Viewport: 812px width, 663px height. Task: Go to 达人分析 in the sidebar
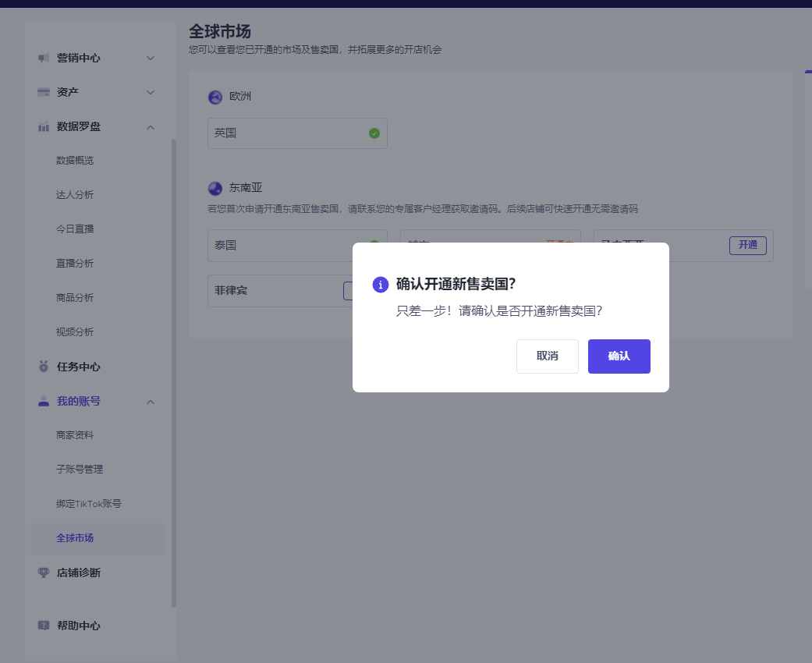[x=75, y=195]
